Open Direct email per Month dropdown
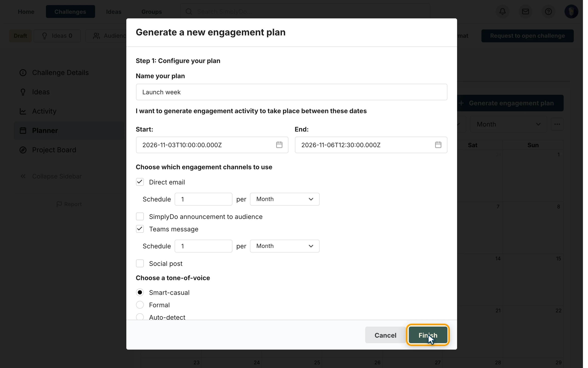Image resolution: width=588 pixels, height=368 pixels. [285, 199]
